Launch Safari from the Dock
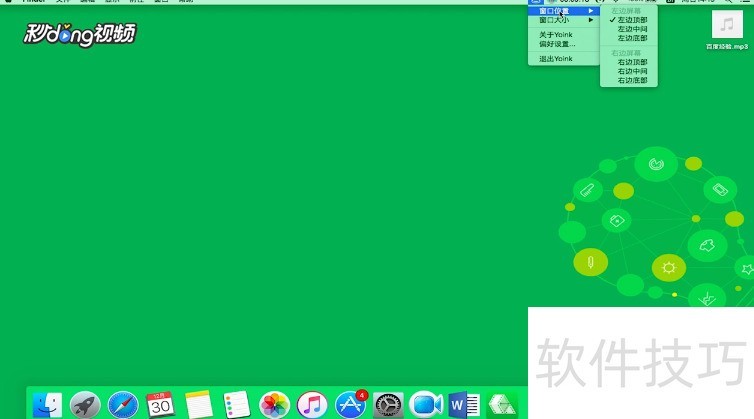754x419 pixels. (123, 405)
